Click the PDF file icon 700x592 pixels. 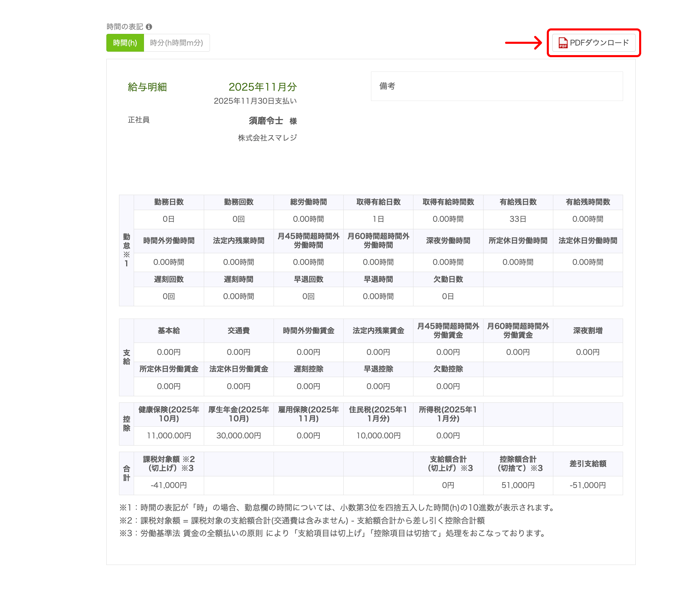click(563, 43)
